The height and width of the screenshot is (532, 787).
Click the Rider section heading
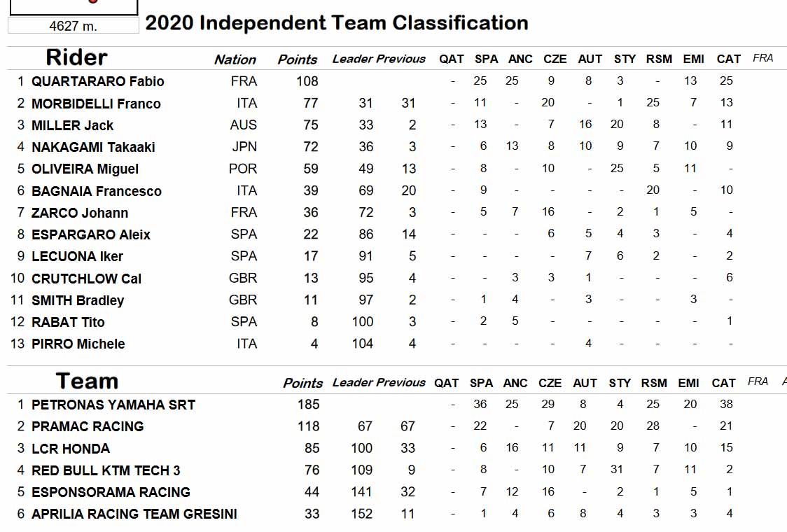pos(76,57)
